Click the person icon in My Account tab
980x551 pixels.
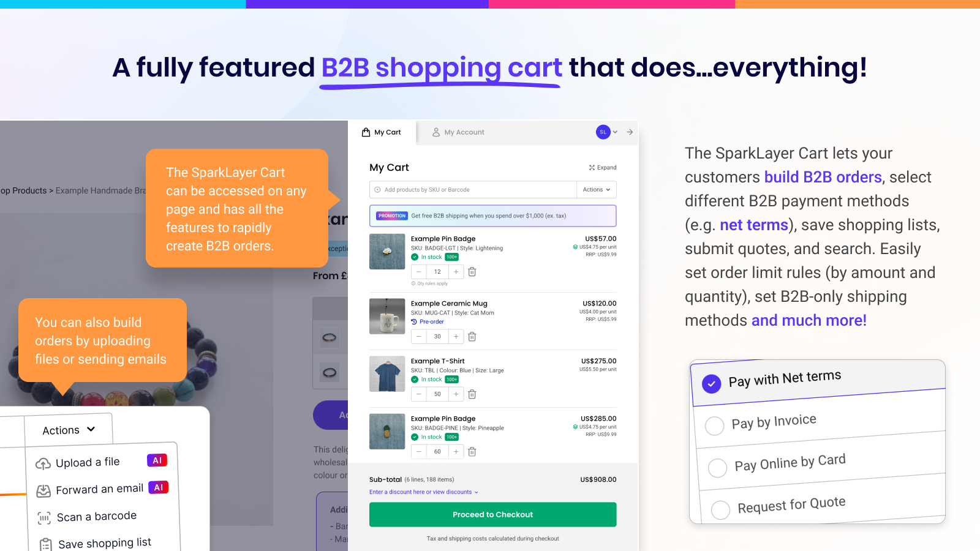pos(436,132)
